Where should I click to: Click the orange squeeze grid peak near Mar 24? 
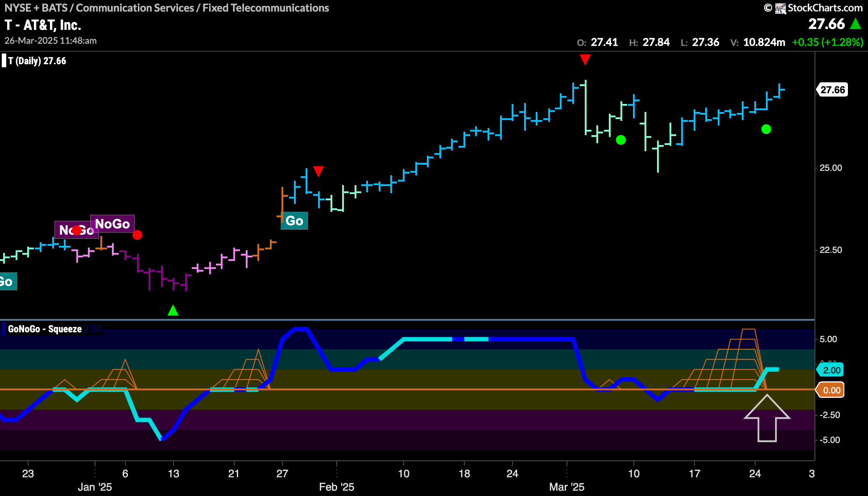[748, 330]
